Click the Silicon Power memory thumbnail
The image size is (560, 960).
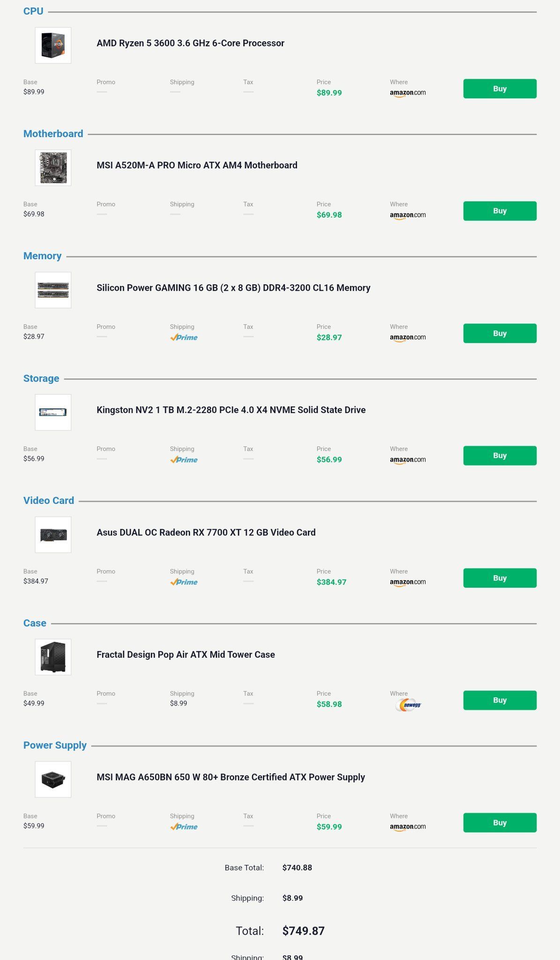[53, 290]
